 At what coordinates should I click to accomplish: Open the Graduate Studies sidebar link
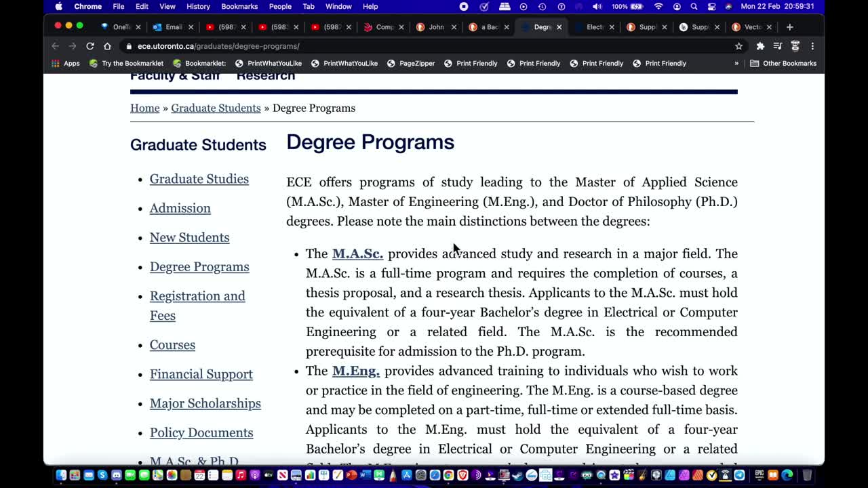pos(199,179)
